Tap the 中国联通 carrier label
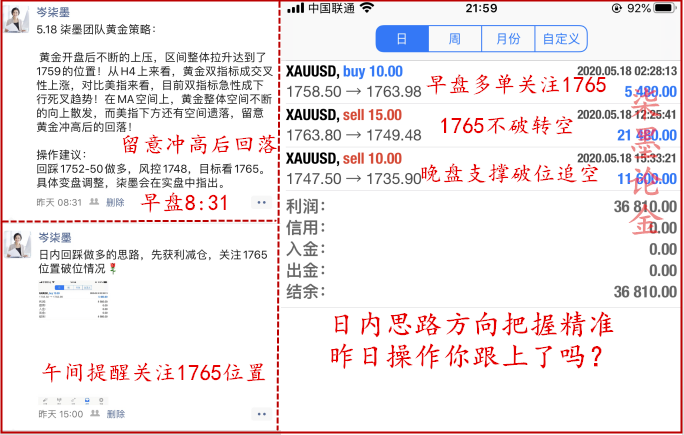The image size is (684, 435). (332, 8)
